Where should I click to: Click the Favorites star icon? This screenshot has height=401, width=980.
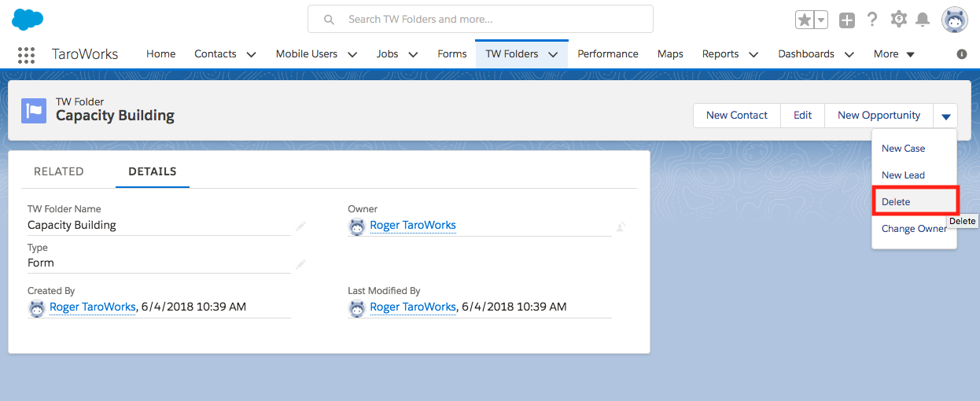point(804,20)
